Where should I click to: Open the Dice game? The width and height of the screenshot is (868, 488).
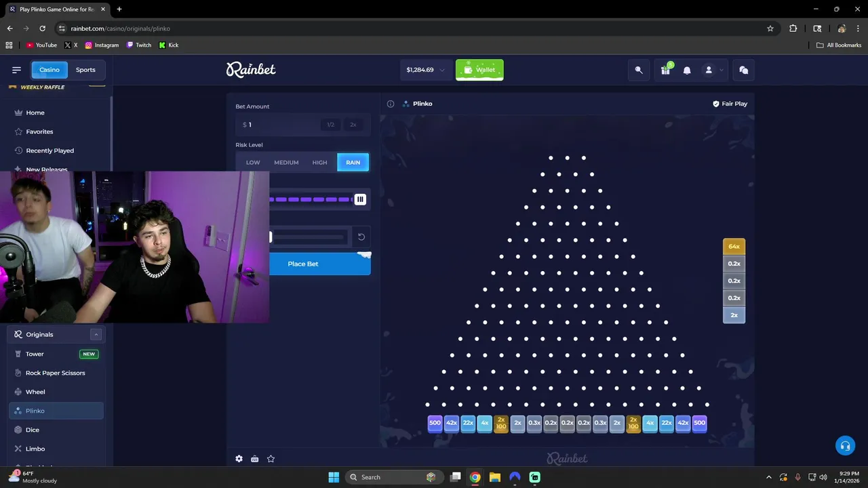(x=56, y=430)
